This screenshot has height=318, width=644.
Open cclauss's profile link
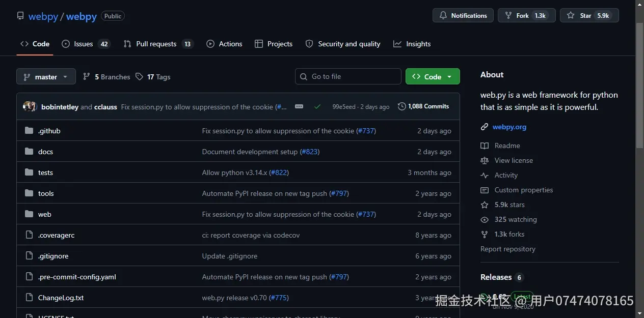click(x=105, y=107)
